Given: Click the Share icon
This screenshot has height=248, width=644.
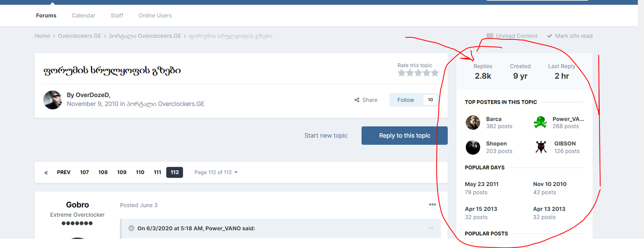Looking at the screenshot, I should click(x=357, y=100).
